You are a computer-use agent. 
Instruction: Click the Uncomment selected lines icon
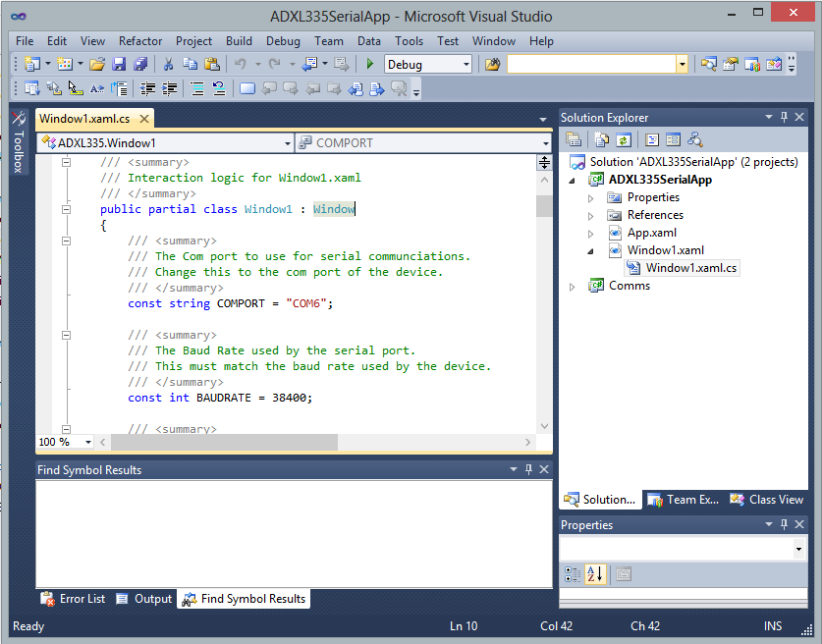point(219,88)
